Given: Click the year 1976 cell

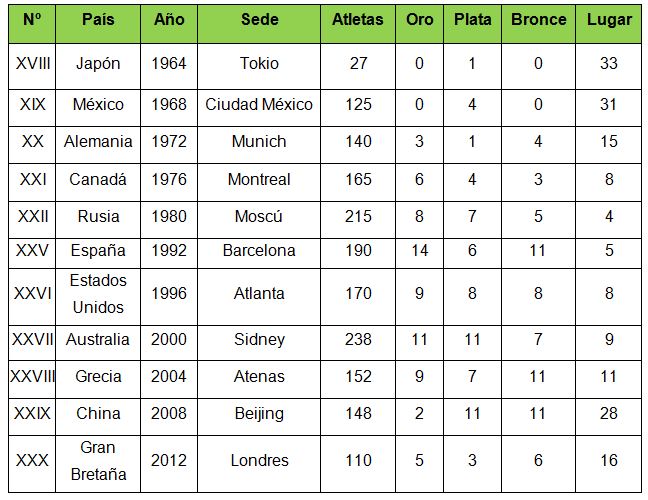Looking at the screenshot, I should pos(169,182).
